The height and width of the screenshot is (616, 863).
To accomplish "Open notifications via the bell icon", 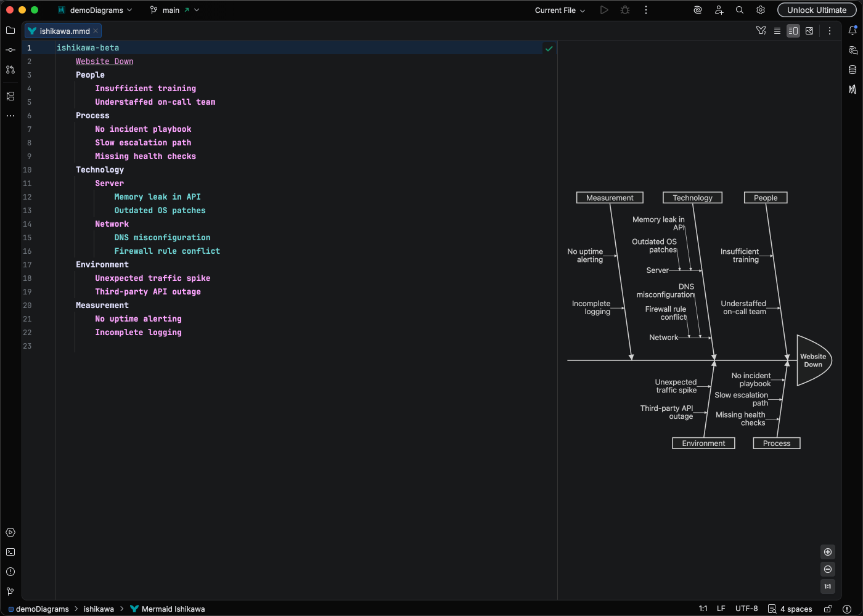I will pos(853,30).
